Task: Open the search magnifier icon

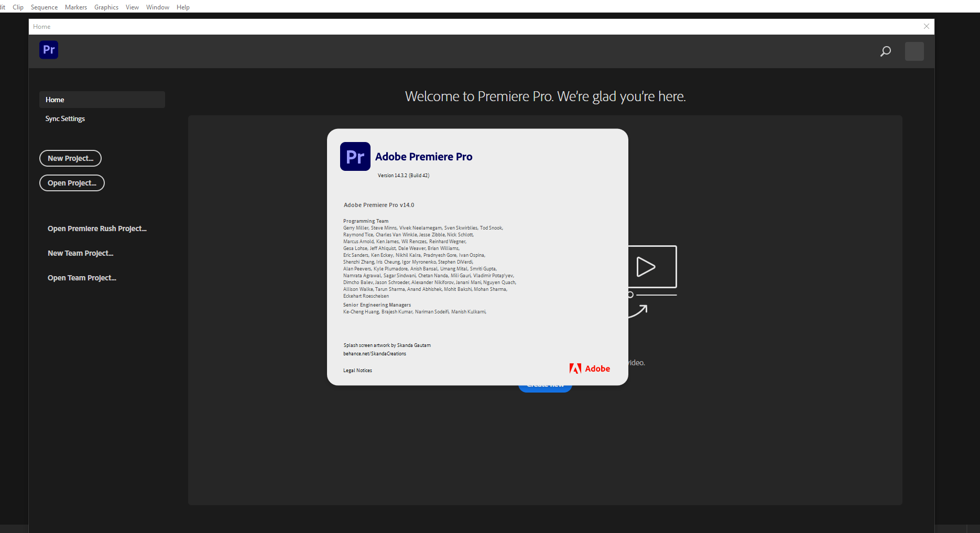Action: pos(886,51)
